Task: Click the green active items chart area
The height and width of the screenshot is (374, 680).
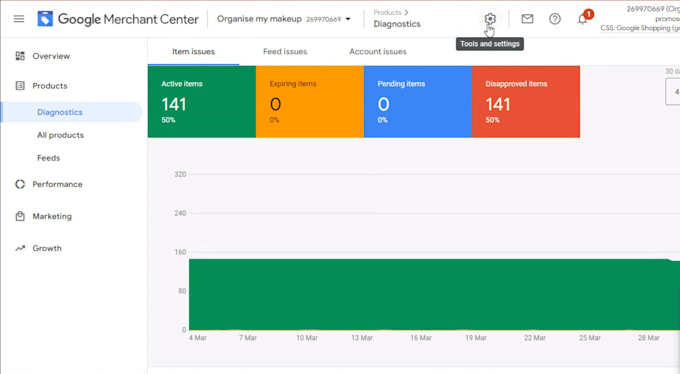Action: coord(434,294)
